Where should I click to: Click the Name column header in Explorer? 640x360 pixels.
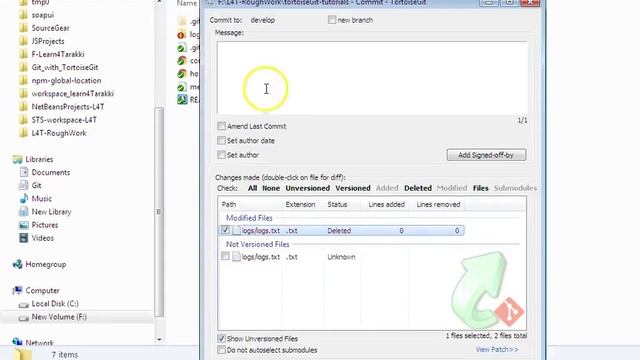pos(187,3)
